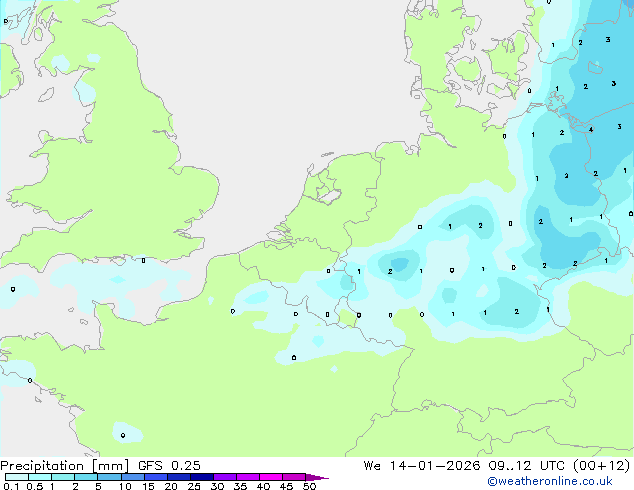Click the 45–50 mm legend swatch

coord(294,477)
